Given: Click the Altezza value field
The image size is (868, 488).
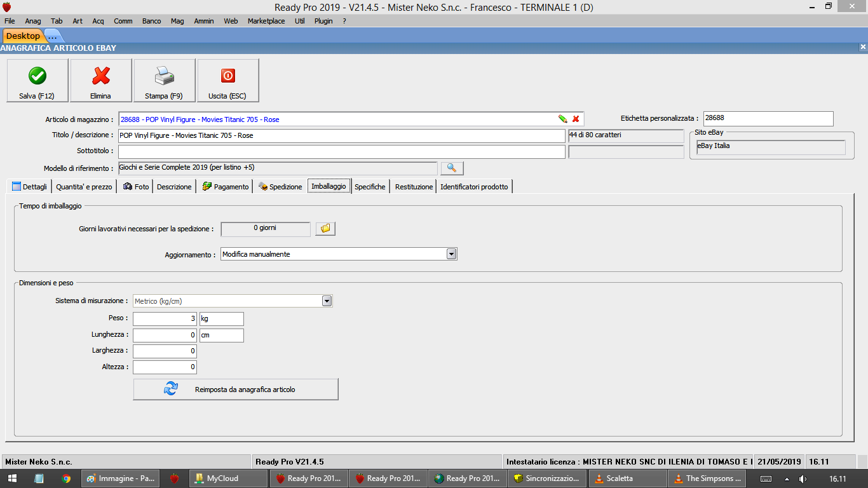Looking at the screenshot, I should pos(165,367).
